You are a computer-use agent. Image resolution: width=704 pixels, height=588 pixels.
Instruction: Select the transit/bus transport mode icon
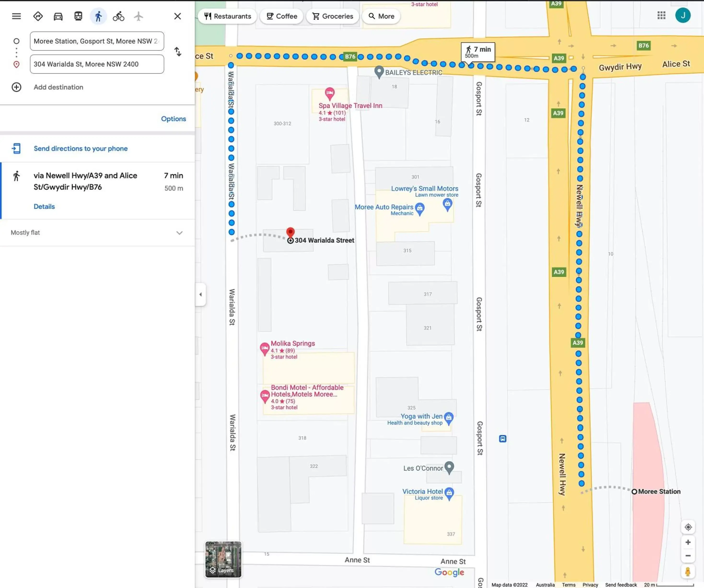(77, 16)
